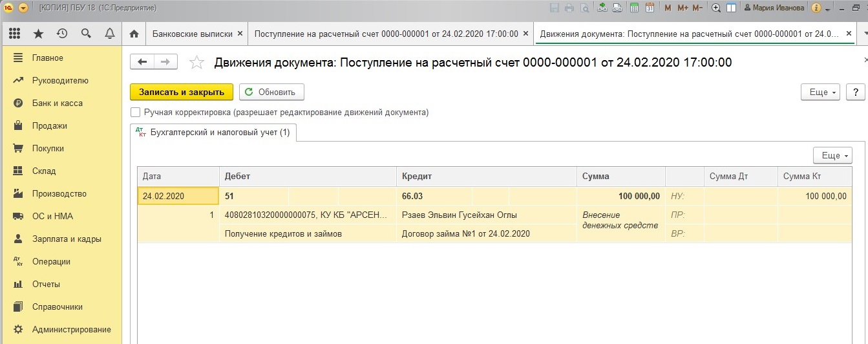The height and width of the screenshot is (344, 868).
Task: Go to the Home page icon
Action: [x=134, y=34]
